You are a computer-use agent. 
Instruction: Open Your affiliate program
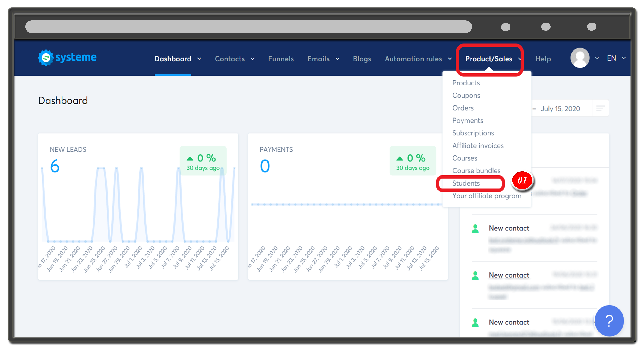pos(486,196)
